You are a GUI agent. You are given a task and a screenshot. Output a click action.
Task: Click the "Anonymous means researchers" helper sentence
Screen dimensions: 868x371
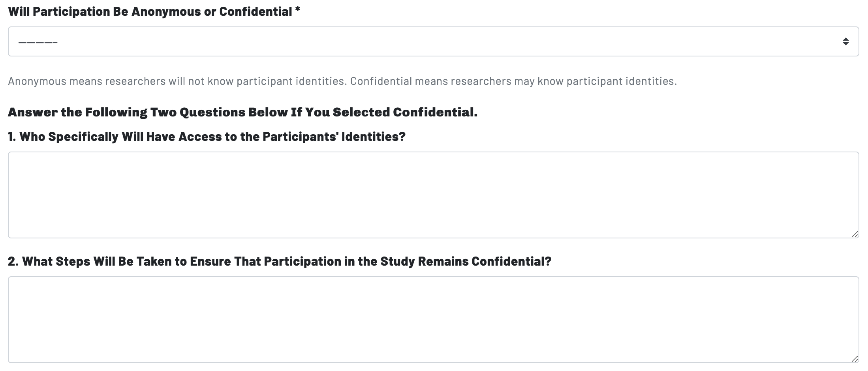point(177,81)
